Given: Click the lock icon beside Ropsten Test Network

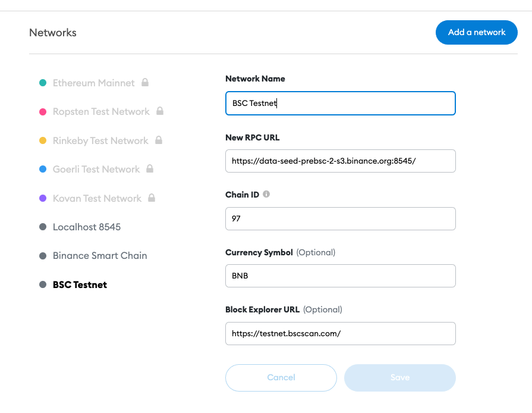Looking at the screenshot, I should (x=160, y=111).
